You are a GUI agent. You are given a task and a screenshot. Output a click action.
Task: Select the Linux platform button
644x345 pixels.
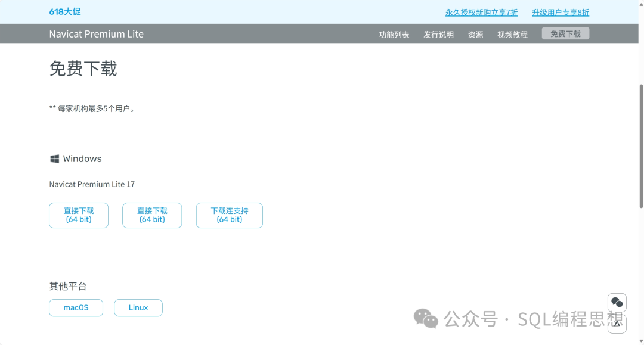tap(138, 307)
